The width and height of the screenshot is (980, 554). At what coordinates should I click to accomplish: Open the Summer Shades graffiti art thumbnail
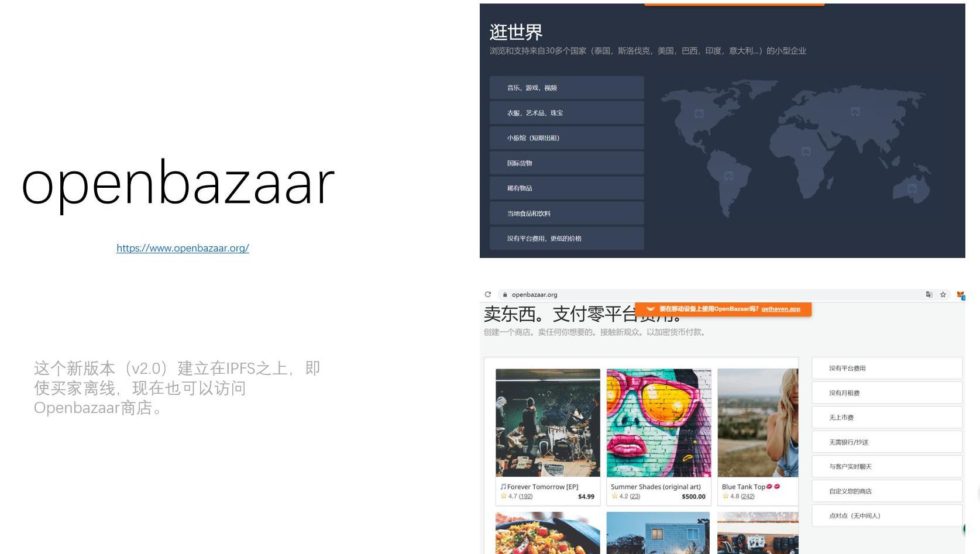coord(659,423)
